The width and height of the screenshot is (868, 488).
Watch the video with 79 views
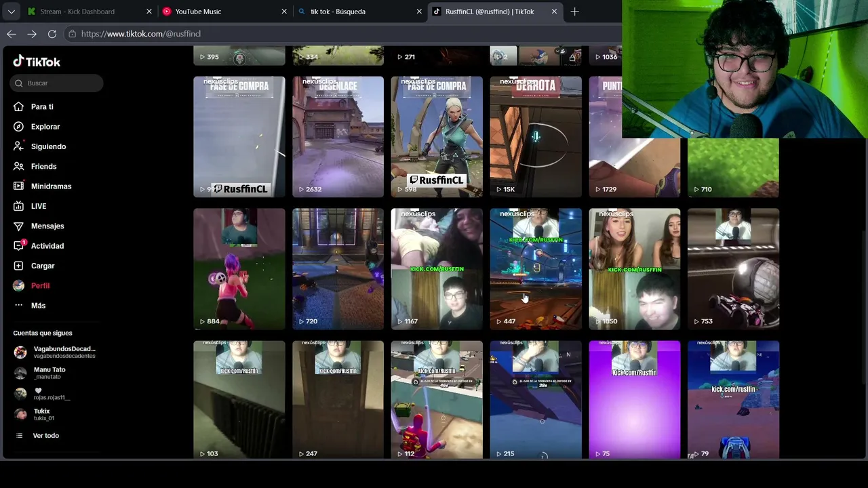[734, 400]
